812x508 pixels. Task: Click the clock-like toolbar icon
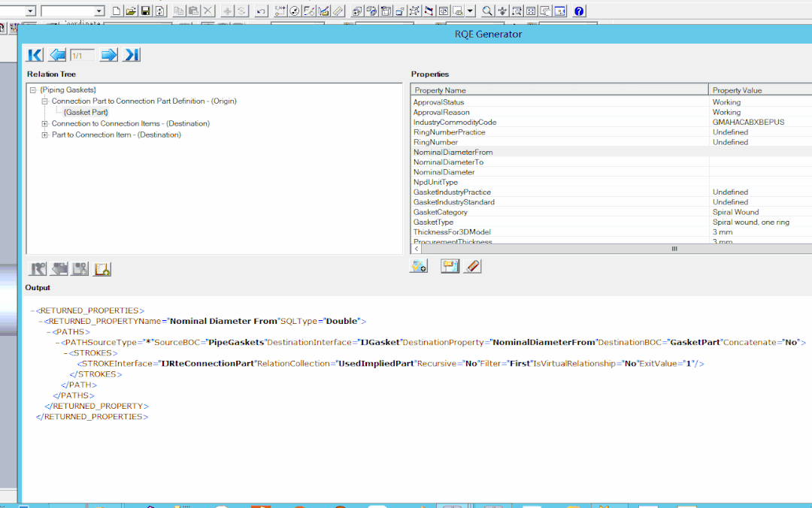point(295,11)
